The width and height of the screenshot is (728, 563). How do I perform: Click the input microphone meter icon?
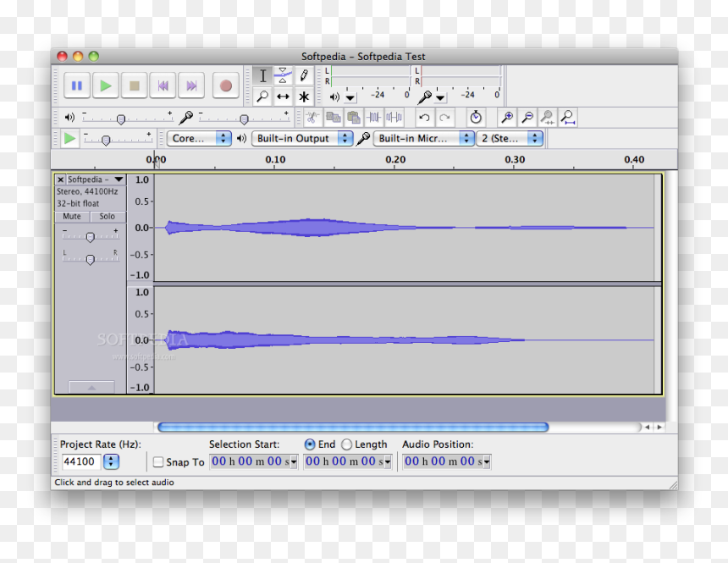click(424, 97)
